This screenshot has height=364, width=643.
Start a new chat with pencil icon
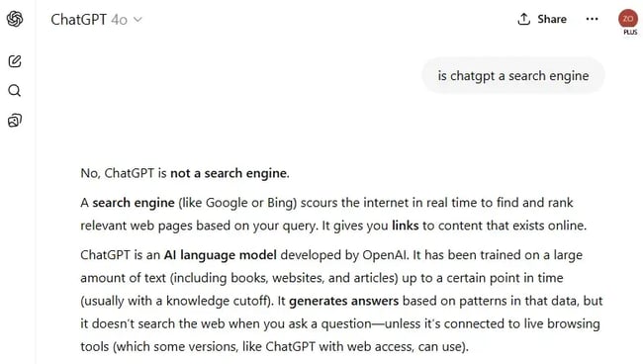click(x=15, y=61)
